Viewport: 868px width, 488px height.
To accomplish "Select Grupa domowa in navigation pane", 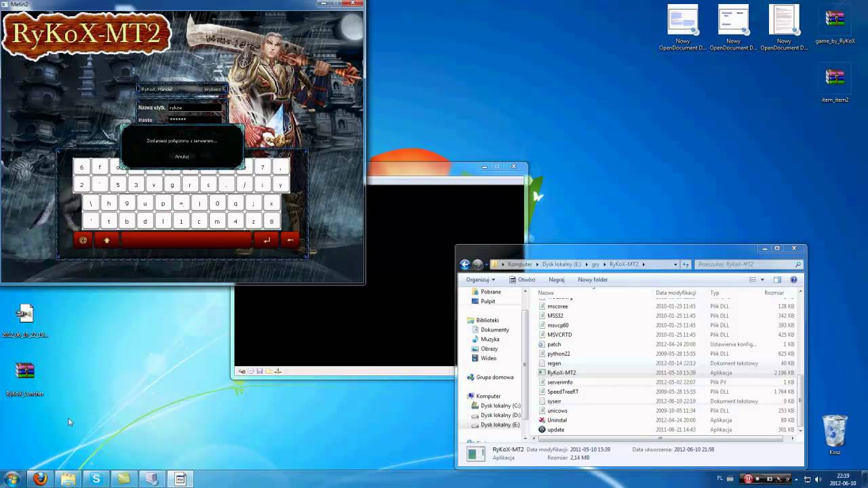I will [490, 377].
